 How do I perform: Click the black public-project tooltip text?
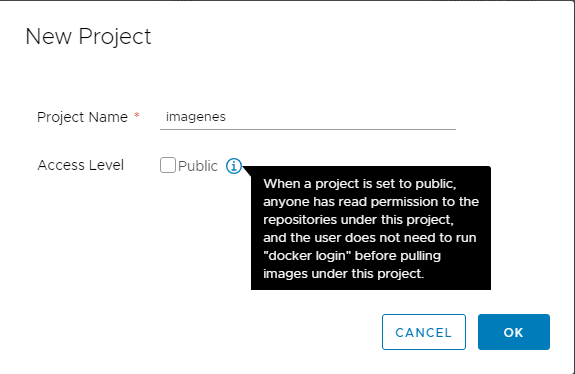click(x=371, y=228)
